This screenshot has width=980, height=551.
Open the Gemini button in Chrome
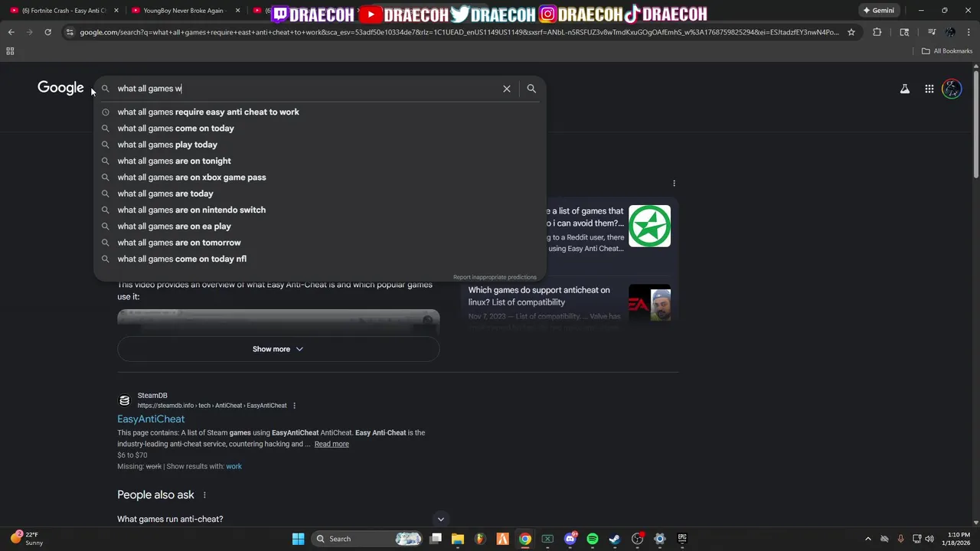[x=878, y=11]
